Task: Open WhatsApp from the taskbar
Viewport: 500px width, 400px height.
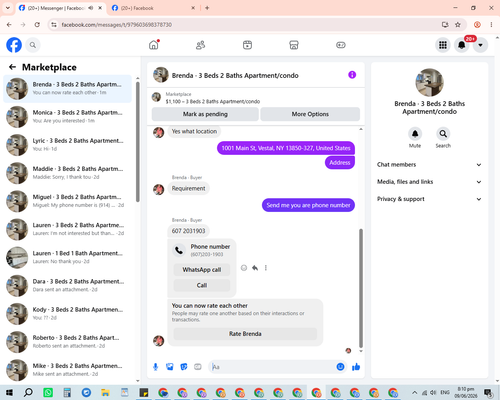Action: click(48, 393)
